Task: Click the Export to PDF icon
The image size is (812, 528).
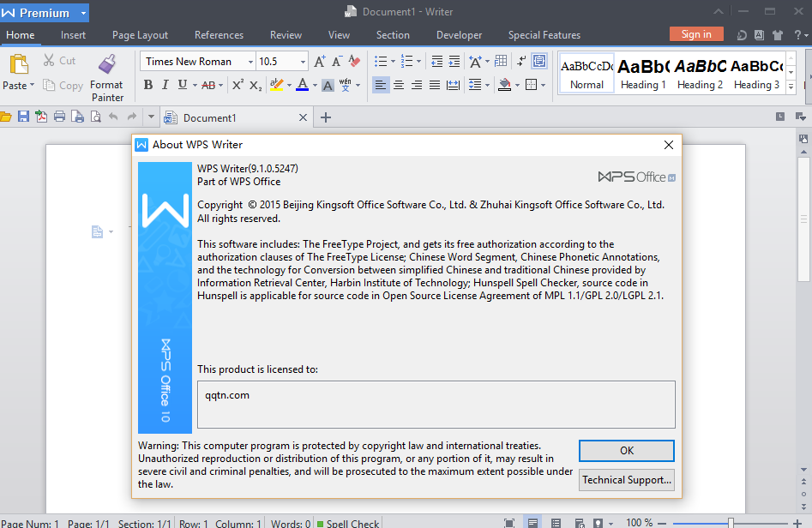Action: tap(41, 117)
